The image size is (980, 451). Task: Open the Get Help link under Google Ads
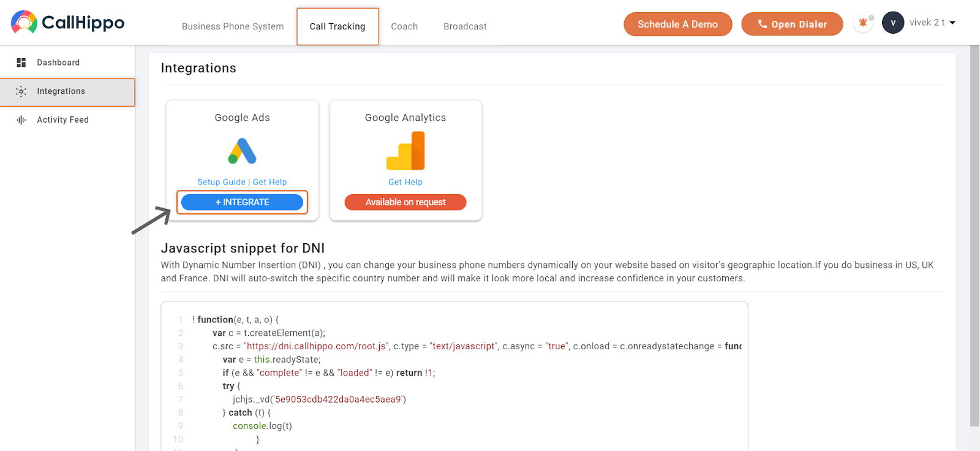click(x=270, y=182)
